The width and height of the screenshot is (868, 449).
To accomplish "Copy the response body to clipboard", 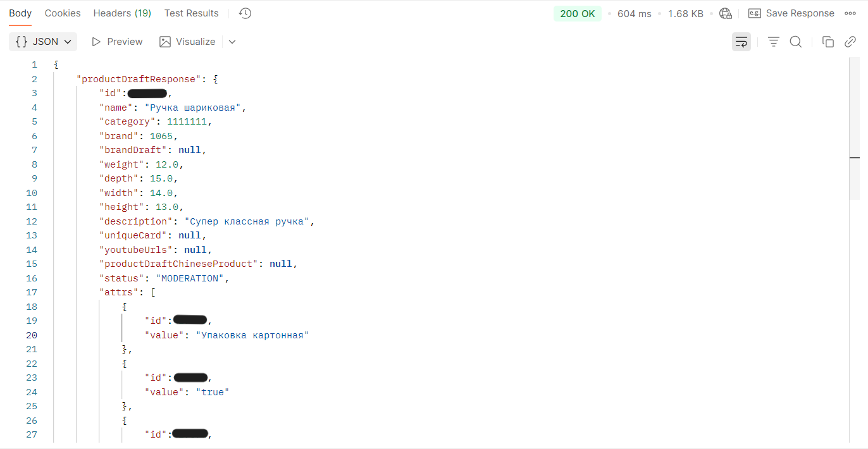I will (x=828, y=42).
